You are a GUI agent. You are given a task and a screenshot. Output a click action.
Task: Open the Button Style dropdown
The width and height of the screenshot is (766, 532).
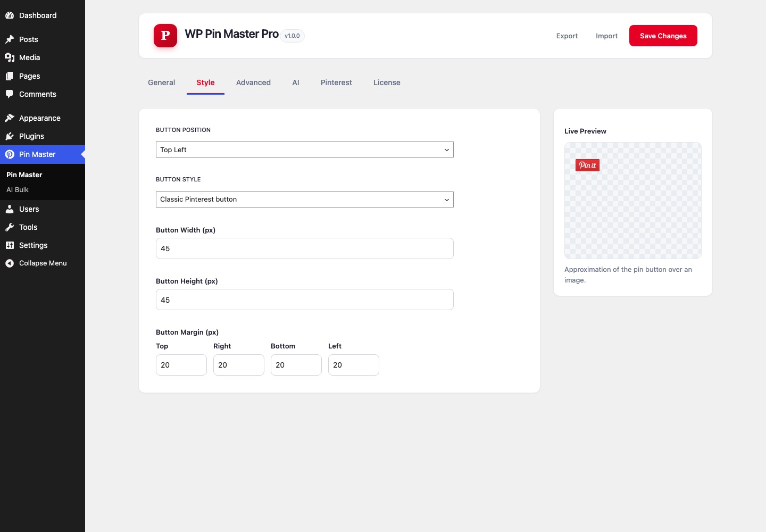pos(305,199)
